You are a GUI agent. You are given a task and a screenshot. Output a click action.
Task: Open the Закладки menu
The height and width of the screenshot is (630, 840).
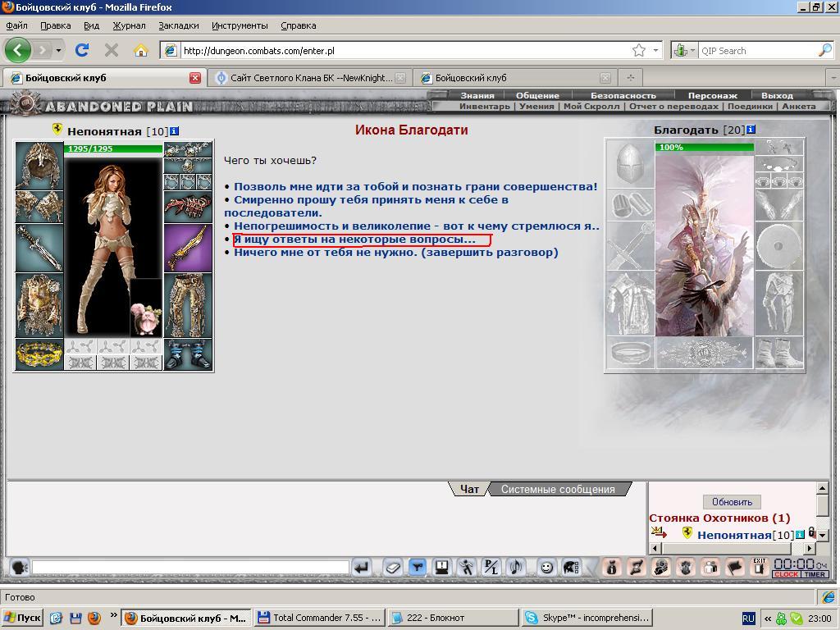tap(178, 25)
